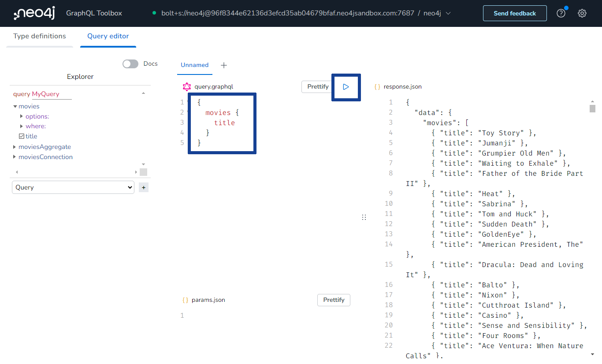Click the Send feedback button
The height and width of the screenshot is (364, 602).
(x=514, y=13)
